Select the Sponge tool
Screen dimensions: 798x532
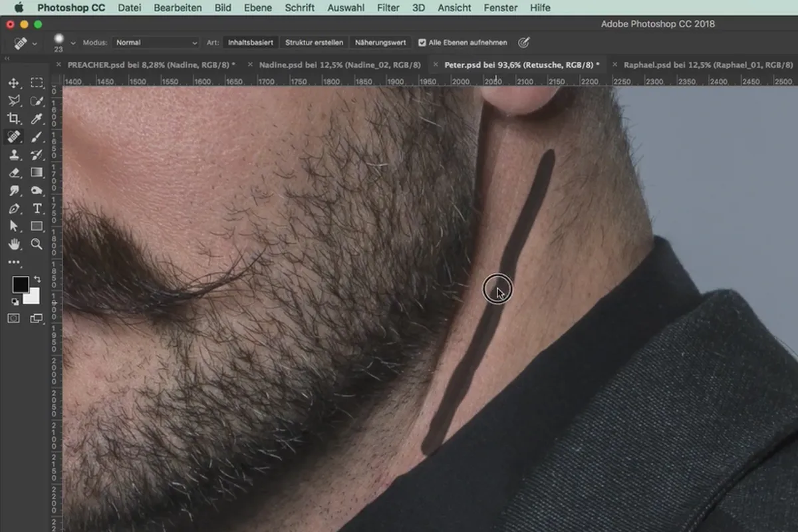click(37, 191)
